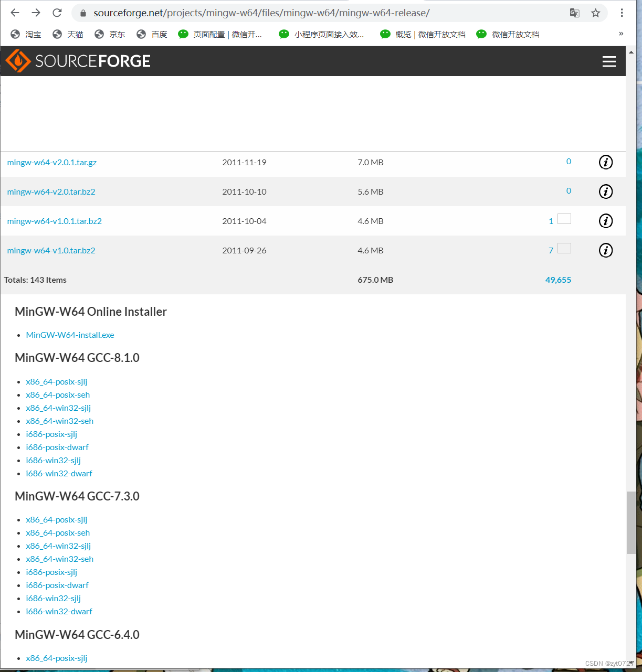View info for mingw-w64-v1.0.tar.bz2
This screenshot has height=672, width=642.
[x=606, y=250]
